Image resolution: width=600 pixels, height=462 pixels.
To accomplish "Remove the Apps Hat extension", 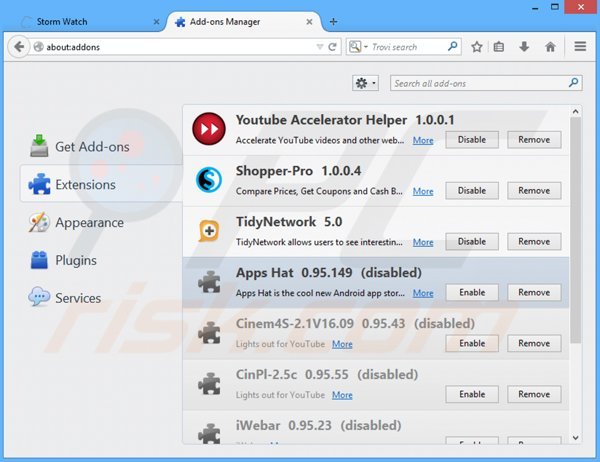I will coord(534,292).
